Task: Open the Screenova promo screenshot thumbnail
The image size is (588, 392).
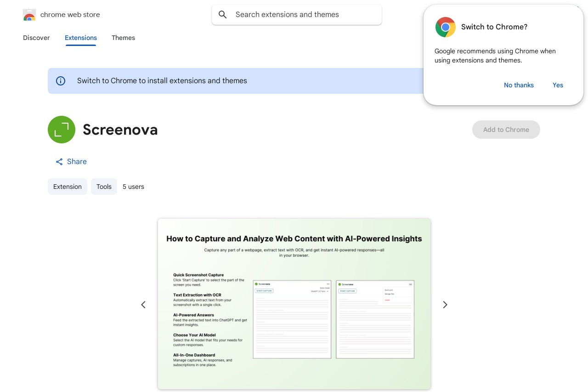Action: [294, 304]
